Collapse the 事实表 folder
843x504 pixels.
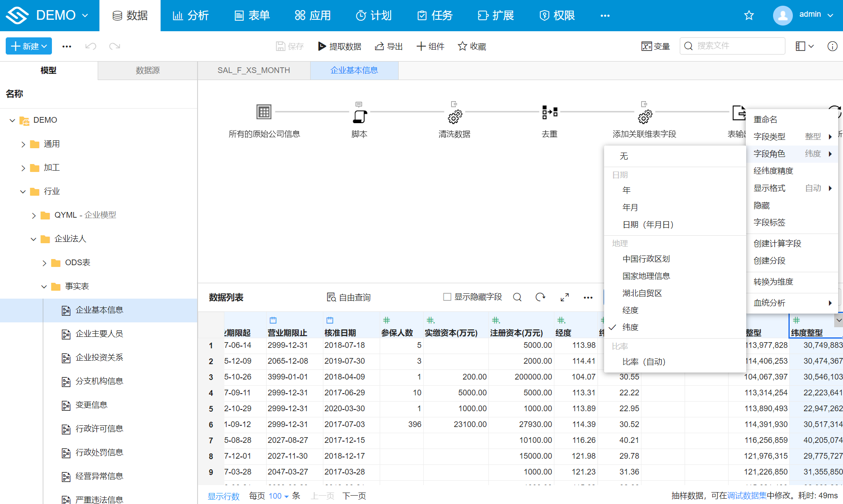click(x=44, y=287)
